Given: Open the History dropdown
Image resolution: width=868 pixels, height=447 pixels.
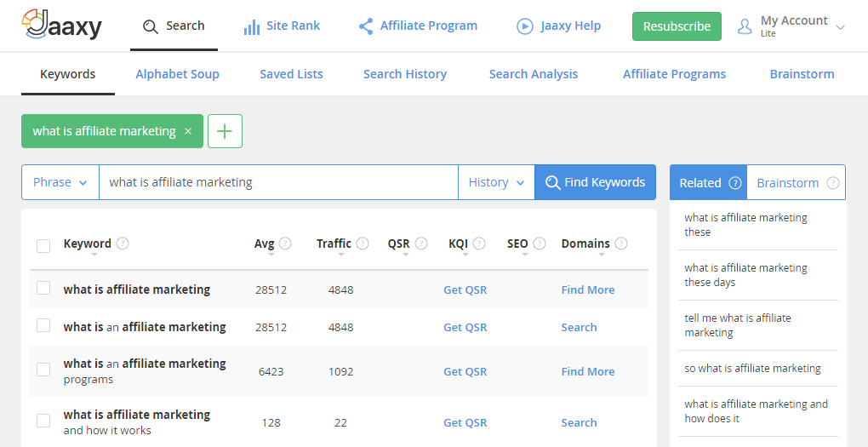Looking at the screenshot, I should tap(497, 182).
